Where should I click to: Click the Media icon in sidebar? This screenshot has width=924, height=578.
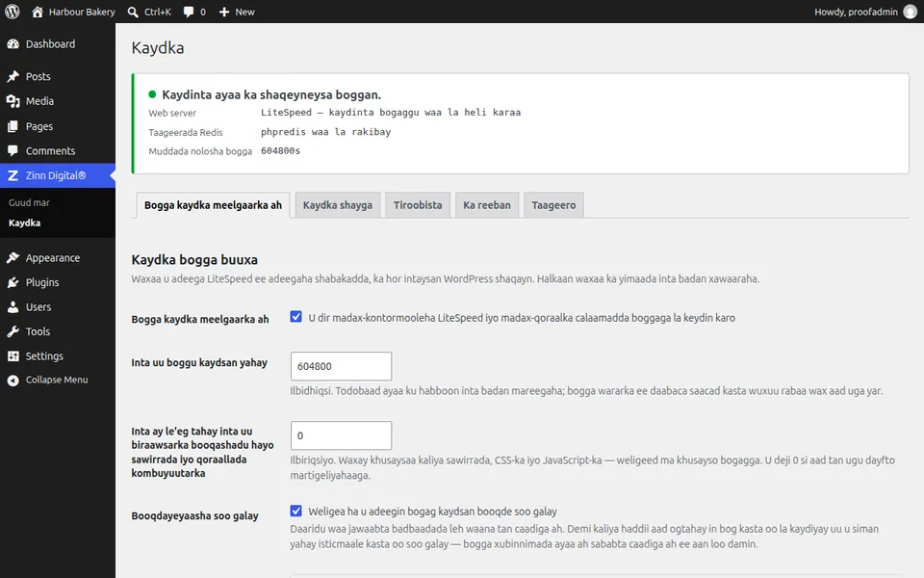13,101
